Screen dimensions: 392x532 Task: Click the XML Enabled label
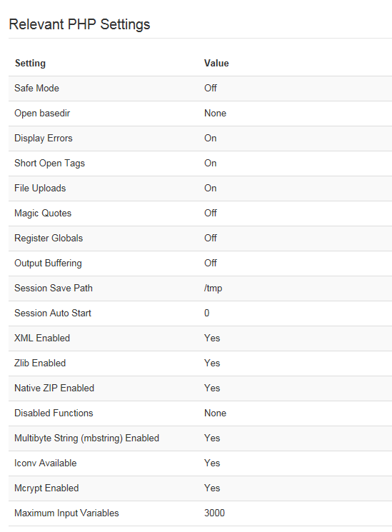[42, 338]
